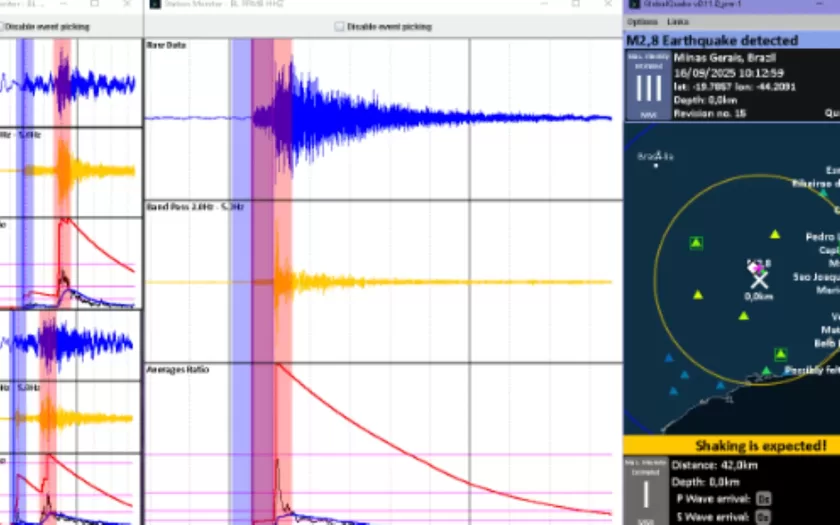Click the yellow station triangle directly south of epicenter

[744, 316]
